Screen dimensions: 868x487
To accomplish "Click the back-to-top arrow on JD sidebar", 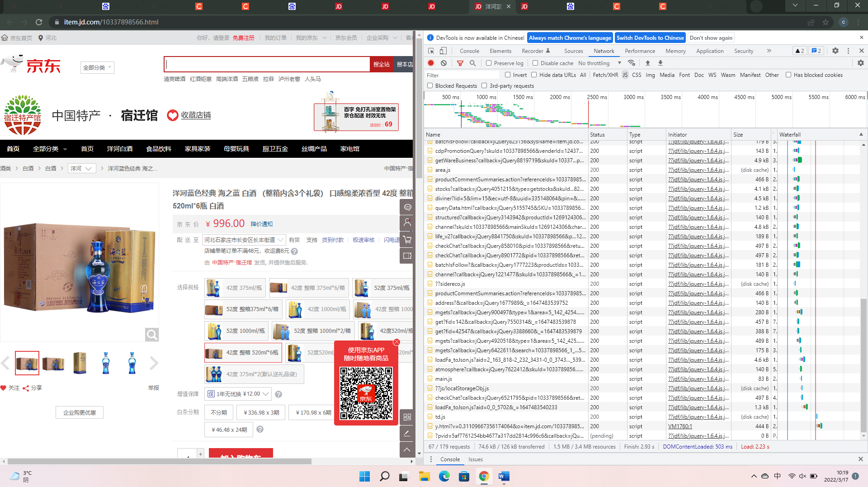I will pos(407,449).
